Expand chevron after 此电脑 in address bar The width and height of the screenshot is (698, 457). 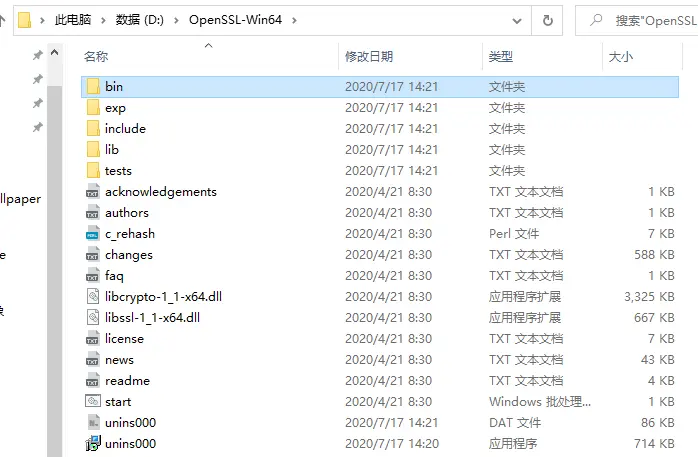(x=103, y=20)
